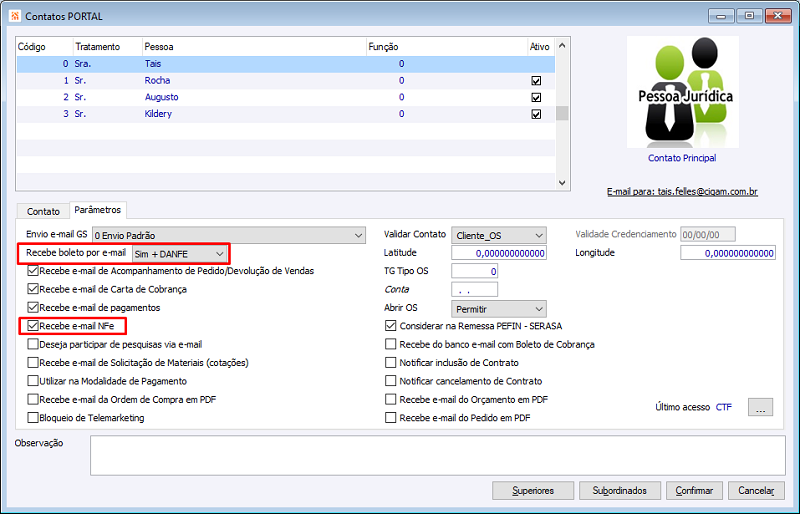
Task: Enable Bloqueio de Telemarketing checkbox
Action: [x=33, y=418]
